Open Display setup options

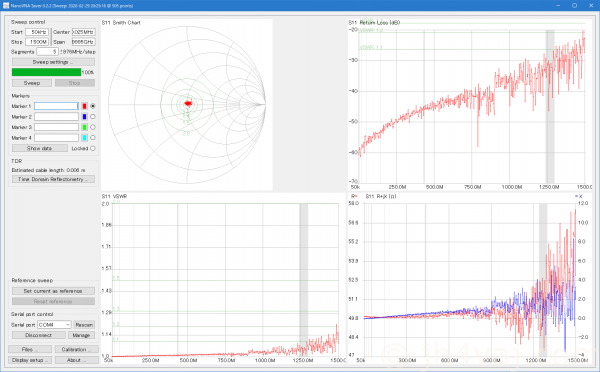(x=30, y=360)
